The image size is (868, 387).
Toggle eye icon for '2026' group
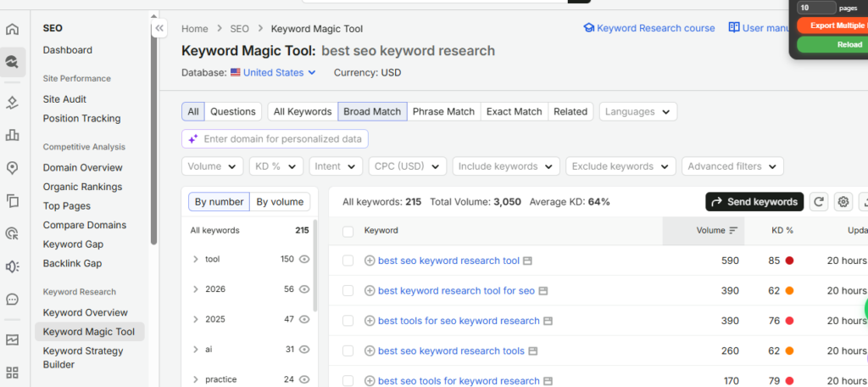(304, 289)
